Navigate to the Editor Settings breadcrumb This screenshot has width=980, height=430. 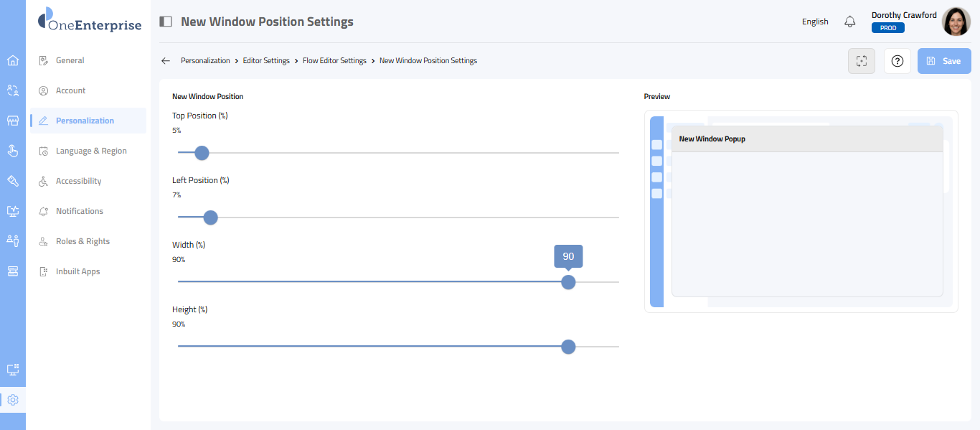click(x=266, y=61)
